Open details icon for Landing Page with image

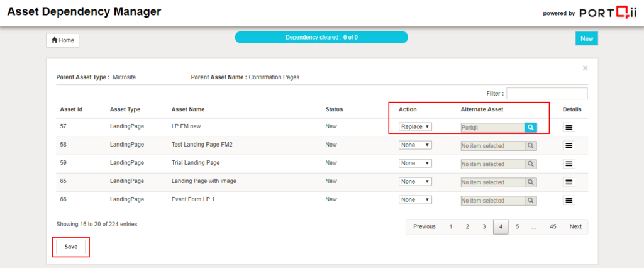click(569, 182)
